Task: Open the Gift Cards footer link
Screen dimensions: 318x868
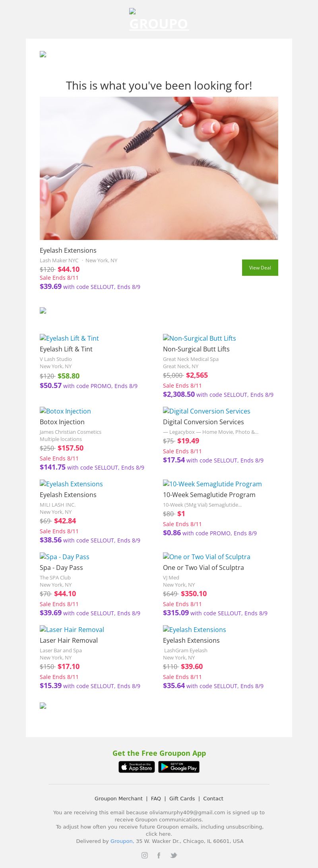Action: (182, 798)
